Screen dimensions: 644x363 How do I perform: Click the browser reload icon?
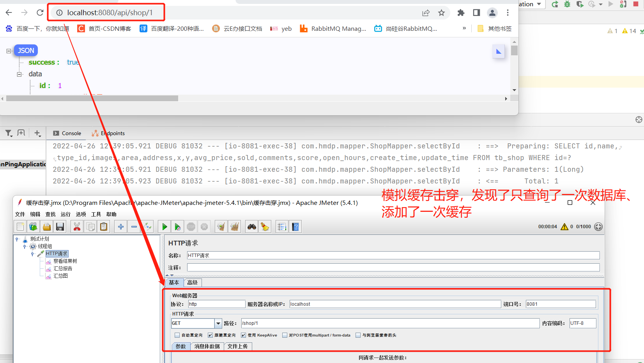[x=40, y=13]
